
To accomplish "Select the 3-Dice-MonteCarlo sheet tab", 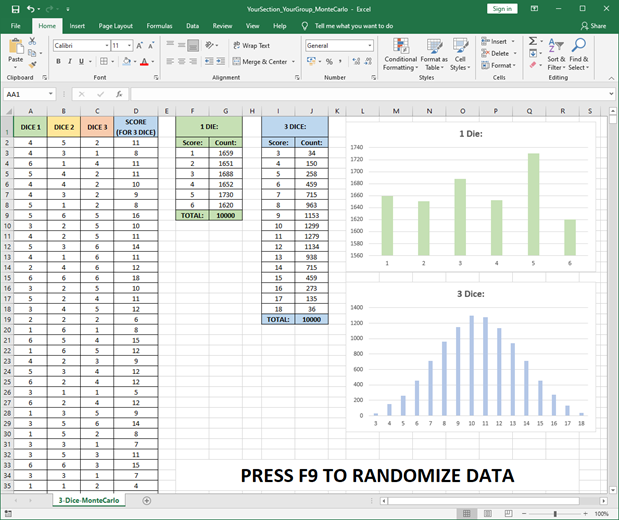I will coord(89,500).
